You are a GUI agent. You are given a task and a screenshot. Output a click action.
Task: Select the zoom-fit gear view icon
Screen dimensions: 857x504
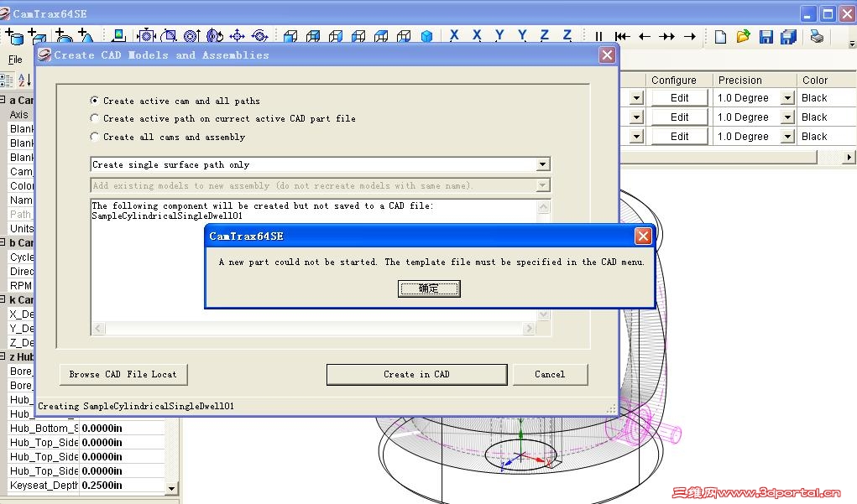pos(146,36)
